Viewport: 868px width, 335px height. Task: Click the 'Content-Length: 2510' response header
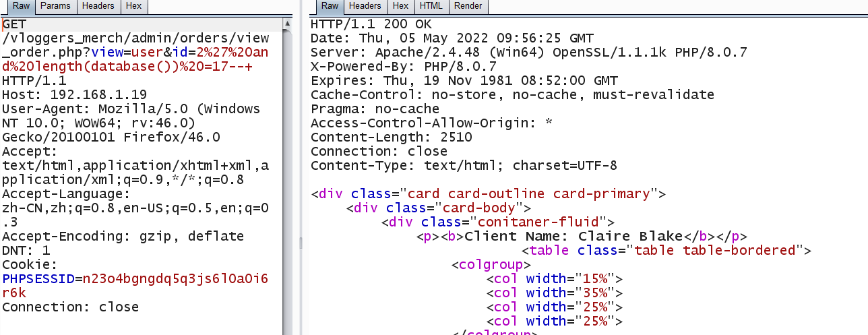[x=391, y=137]
